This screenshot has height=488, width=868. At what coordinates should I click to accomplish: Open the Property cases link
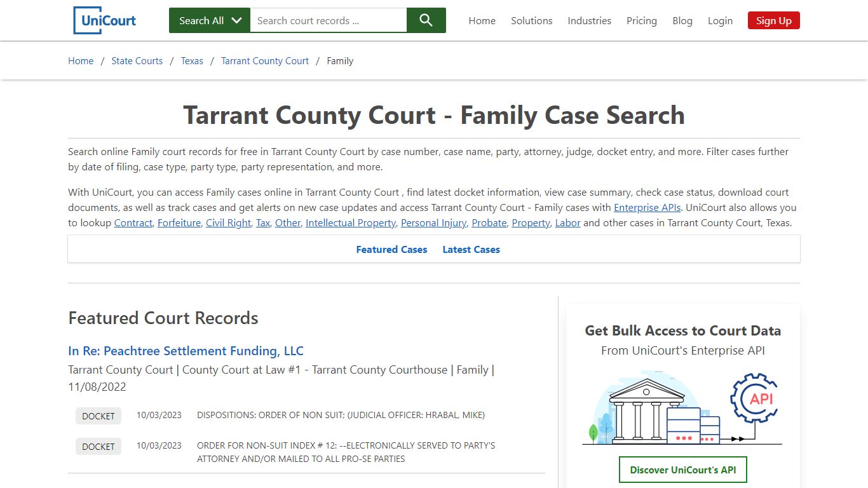coord(531,223)
